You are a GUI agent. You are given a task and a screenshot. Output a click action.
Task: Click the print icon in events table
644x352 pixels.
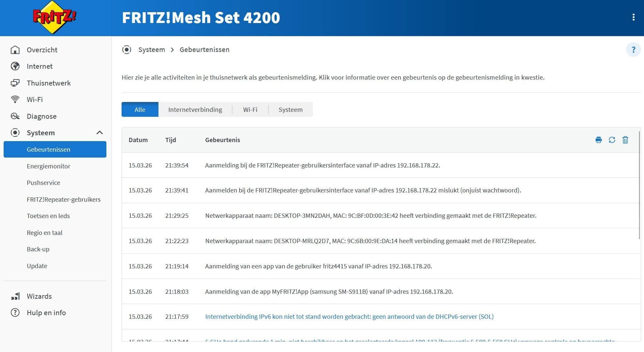[599, 140]
